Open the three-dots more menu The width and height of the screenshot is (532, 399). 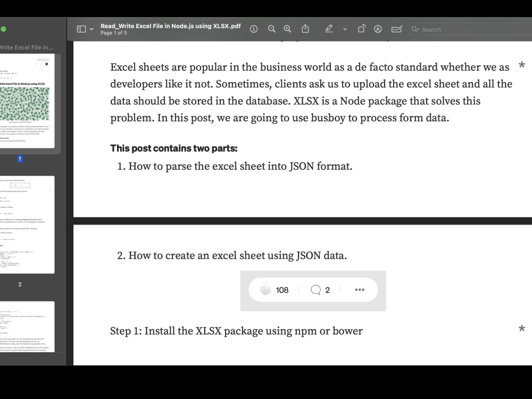(x=360, y=290)
